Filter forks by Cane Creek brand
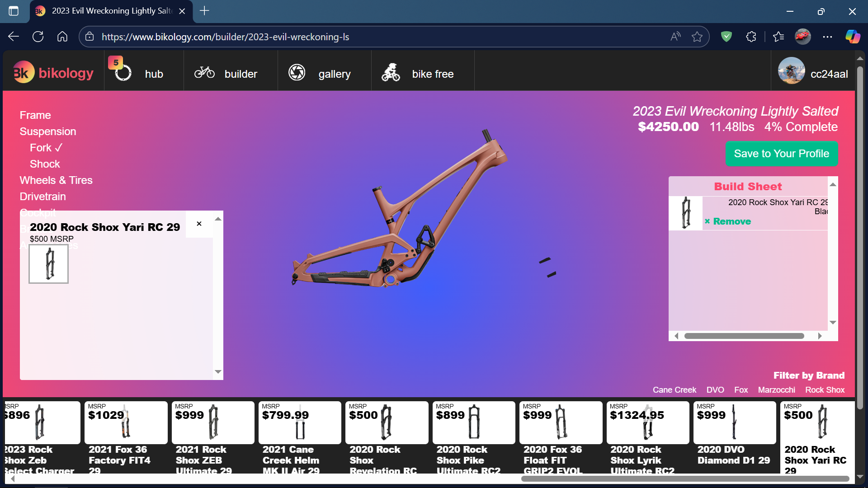 tap(674, 390)
